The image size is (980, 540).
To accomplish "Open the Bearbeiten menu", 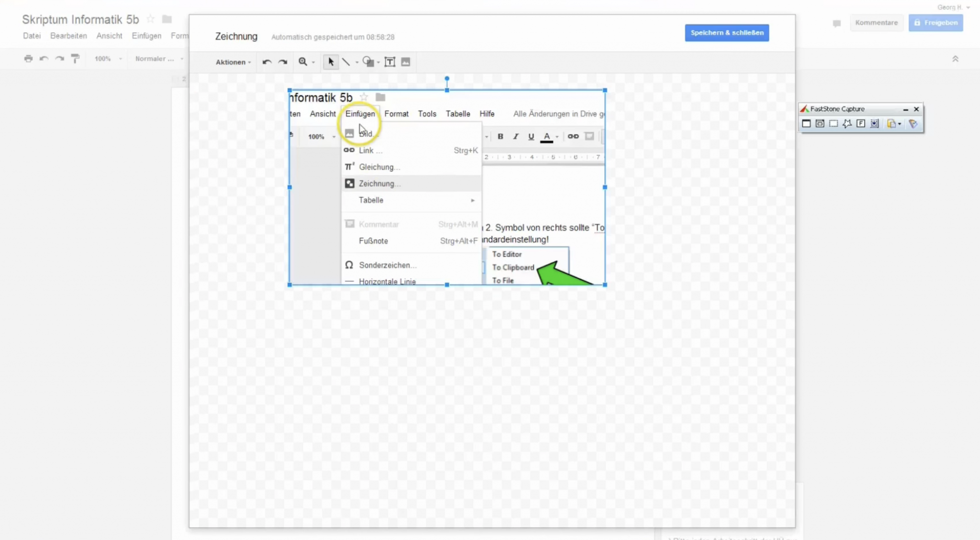I will click(68, 36).
